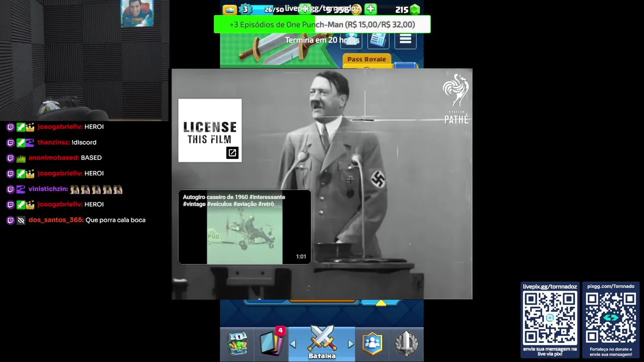
Task: Click the crossed-out badge beside dos_santos_365
Action: click(21, 220)
